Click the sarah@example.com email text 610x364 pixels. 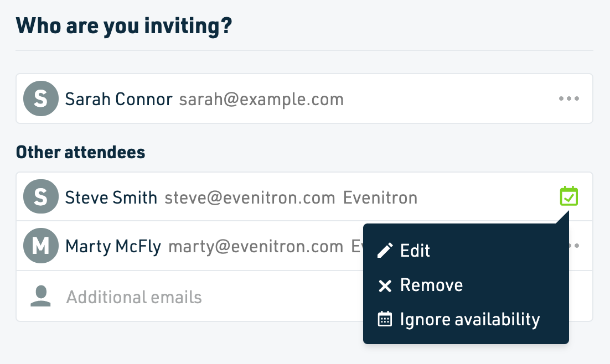pos(261,100)
